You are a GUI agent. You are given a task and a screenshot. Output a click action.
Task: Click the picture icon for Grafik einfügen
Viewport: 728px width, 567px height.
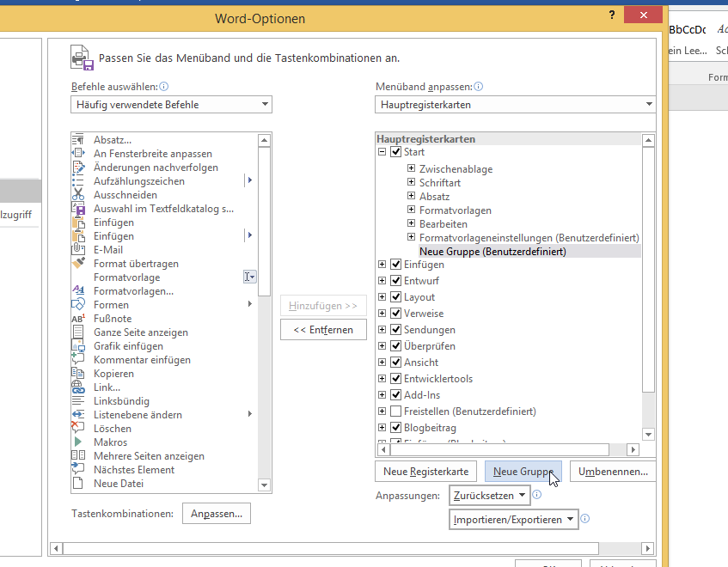78,345
